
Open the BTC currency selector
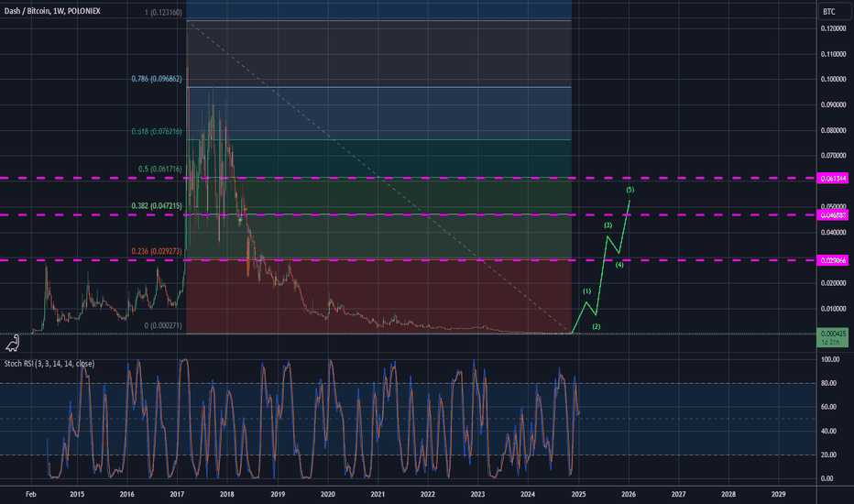(x=834, y=11)
